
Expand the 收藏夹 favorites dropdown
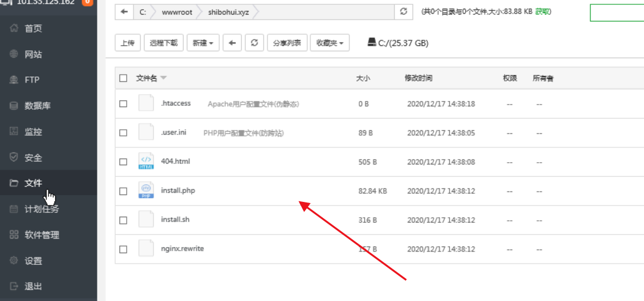[x=330, y=43]
